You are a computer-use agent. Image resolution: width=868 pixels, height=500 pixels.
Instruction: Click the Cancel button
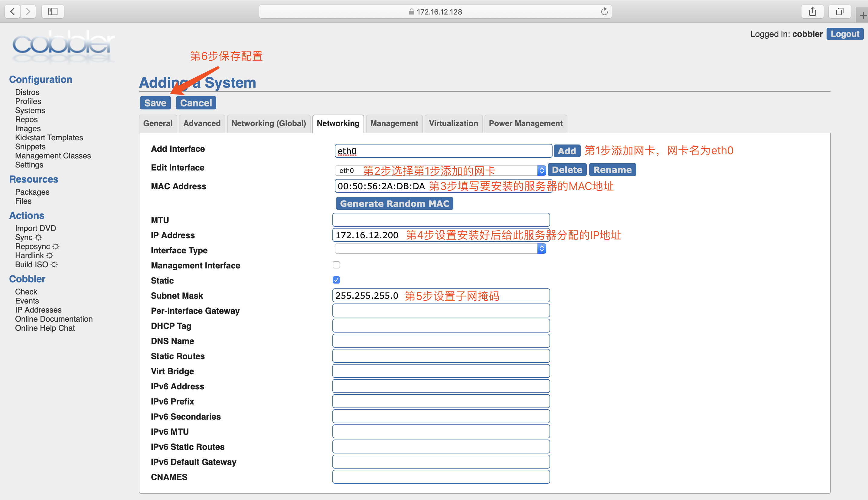coord(196,103)
